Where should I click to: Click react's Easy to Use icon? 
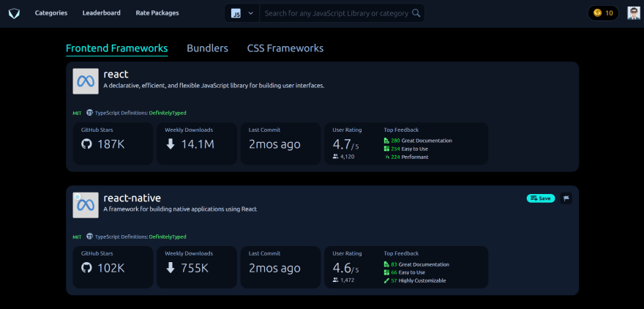[386, 149]
